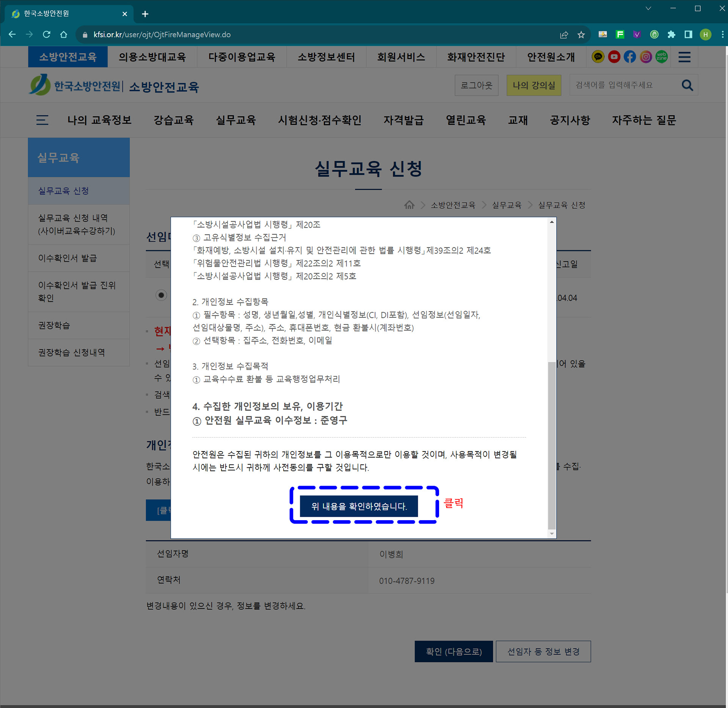Open the top-right hamburger full menu

pos(684,57)
